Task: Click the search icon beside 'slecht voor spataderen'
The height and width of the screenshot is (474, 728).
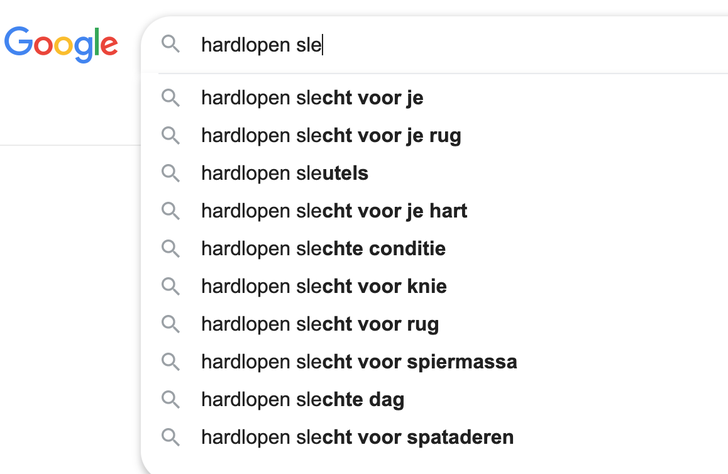Action: point(171,438)
